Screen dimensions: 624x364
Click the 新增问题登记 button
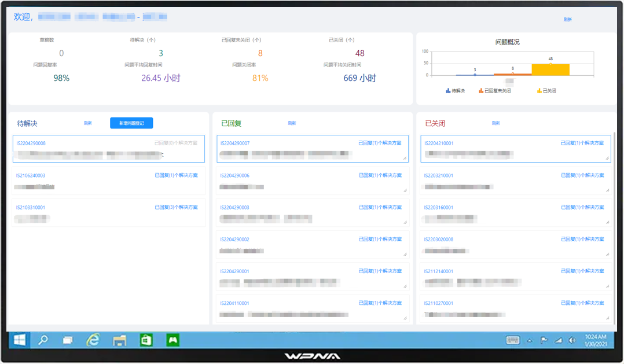click(131, 123)
